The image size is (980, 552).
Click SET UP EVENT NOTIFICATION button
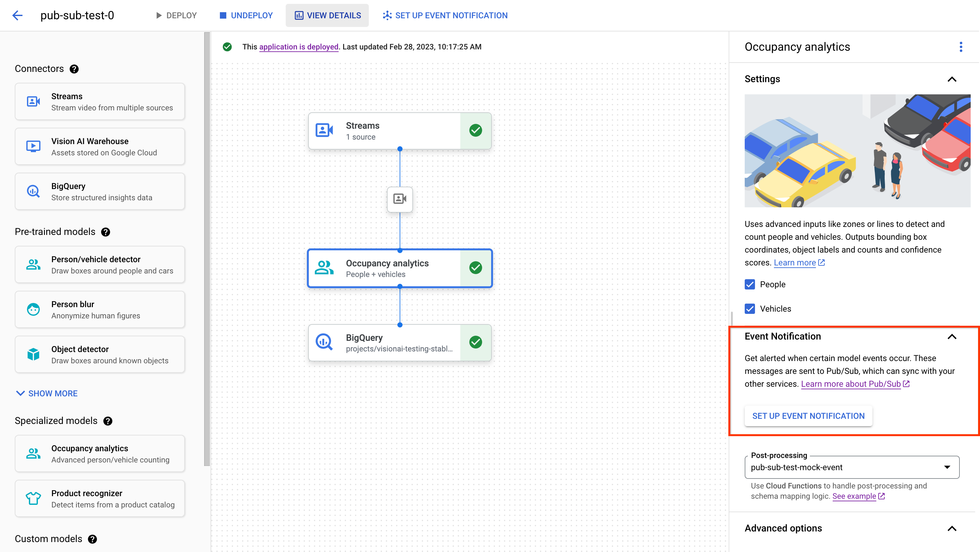808,415
